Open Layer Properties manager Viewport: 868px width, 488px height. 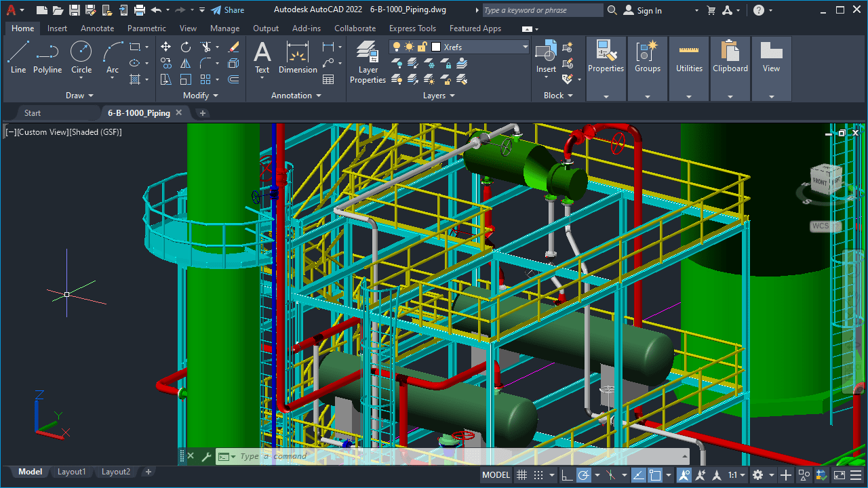click(x=367, y=60)
